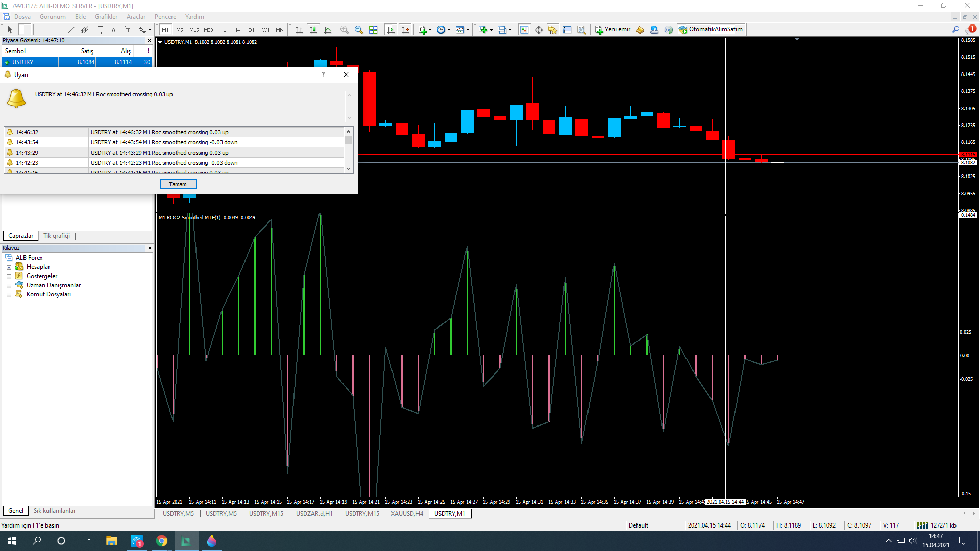This screenshot has width=980, height=551.
Task: Switch to the XAUUSD,H4 chart tab
Action: pos(407,514)
